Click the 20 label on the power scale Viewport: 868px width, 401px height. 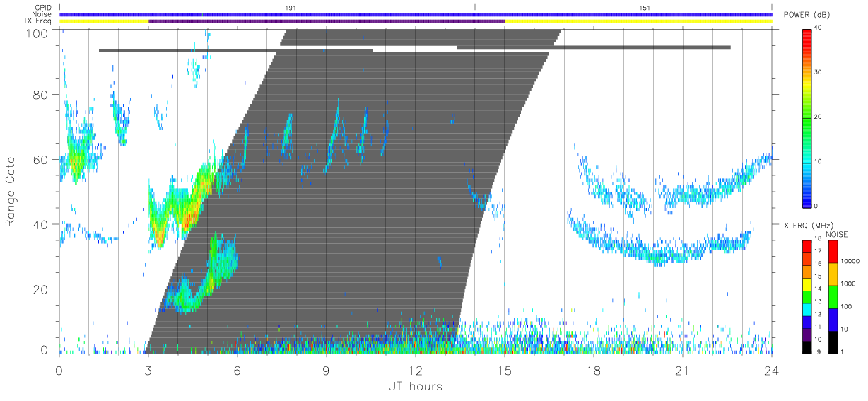818,117
